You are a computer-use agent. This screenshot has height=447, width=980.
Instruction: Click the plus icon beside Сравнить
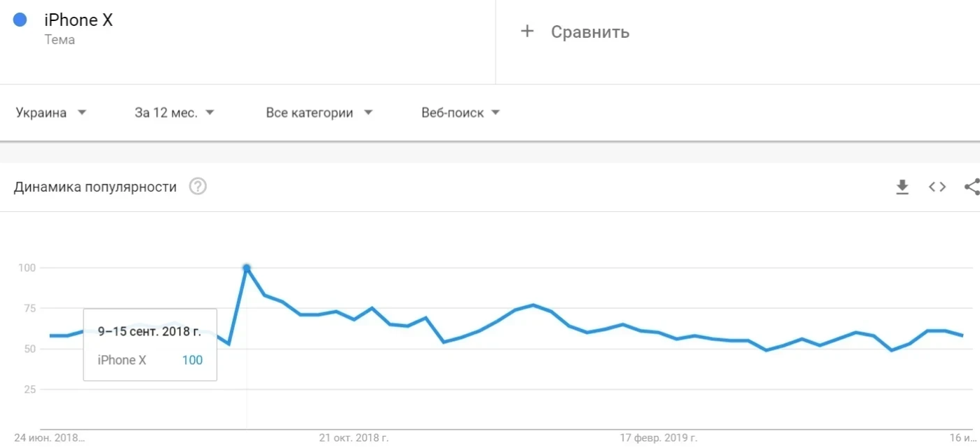point(527,31)
